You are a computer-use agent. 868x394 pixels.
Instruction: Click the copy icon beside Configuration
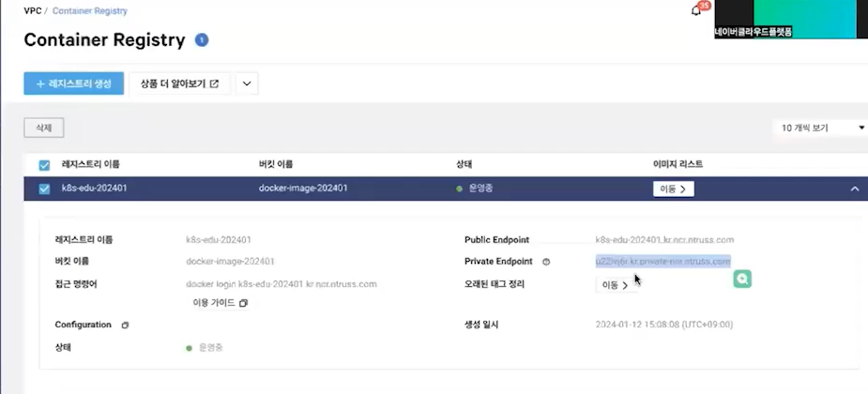point(125,325)
